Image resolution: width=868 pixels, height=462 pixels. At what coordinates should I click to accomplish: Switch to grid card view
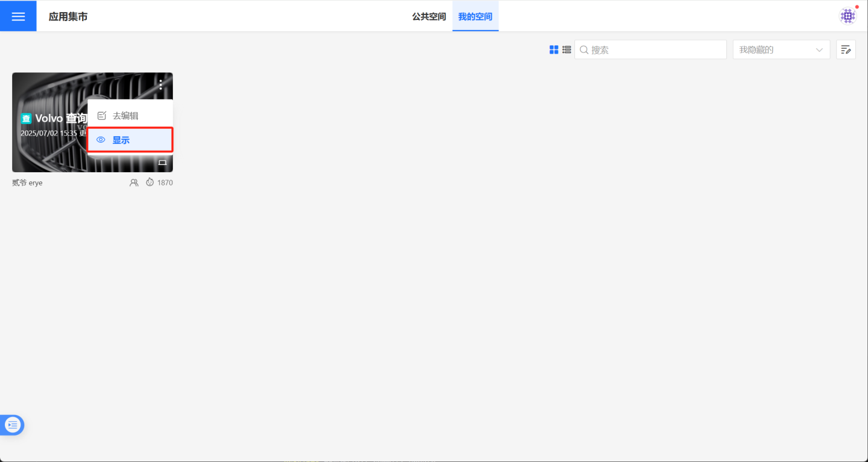tap(554, 50)
